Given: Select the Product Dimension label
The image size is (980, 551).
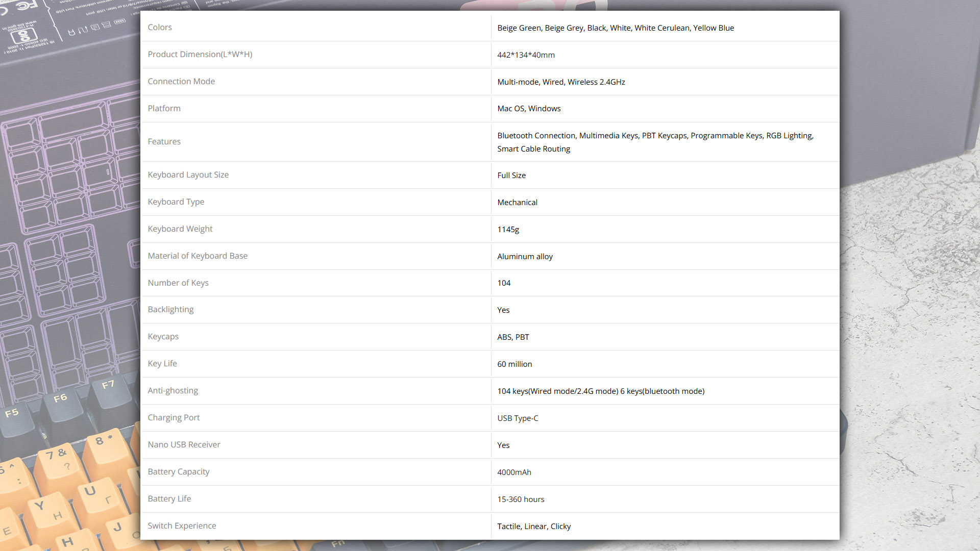Looking at the screenshot, I should click(200, 55).
